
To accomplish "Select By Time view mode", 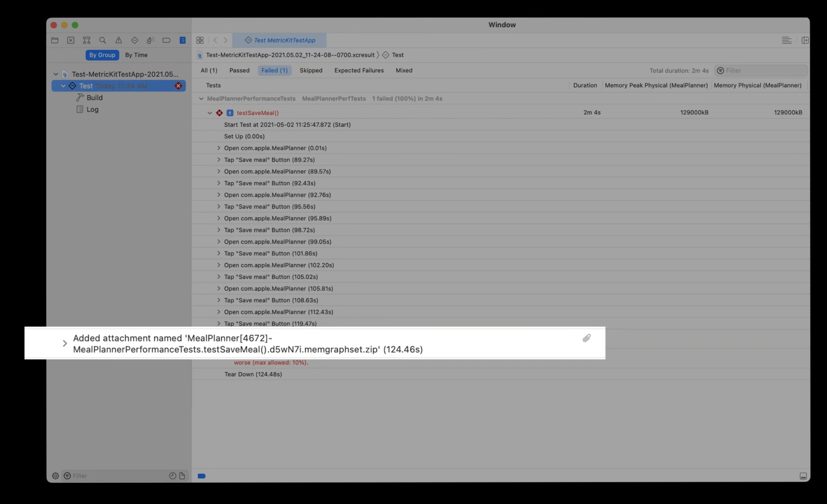I will pyautogui.click(x=136, y=55).
